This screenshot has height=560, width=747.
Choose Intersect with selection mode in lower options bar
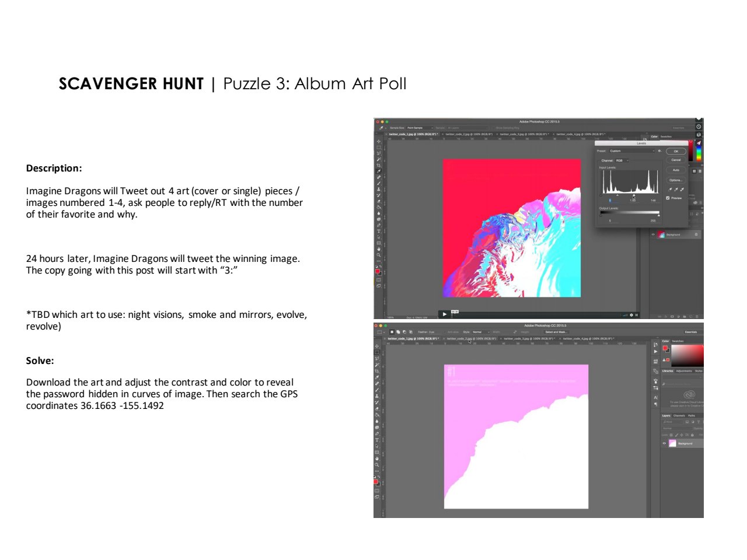411,332
